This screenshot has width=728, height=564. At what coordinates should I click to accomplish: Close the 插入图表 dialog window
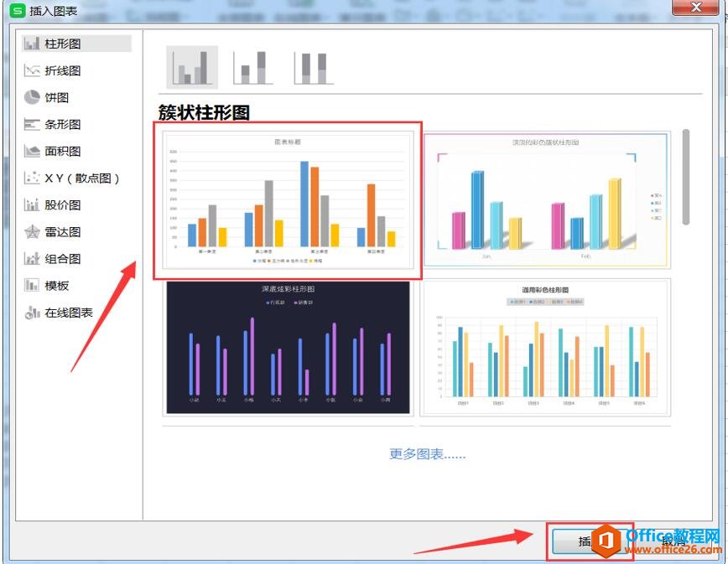[x=695, y=8]
